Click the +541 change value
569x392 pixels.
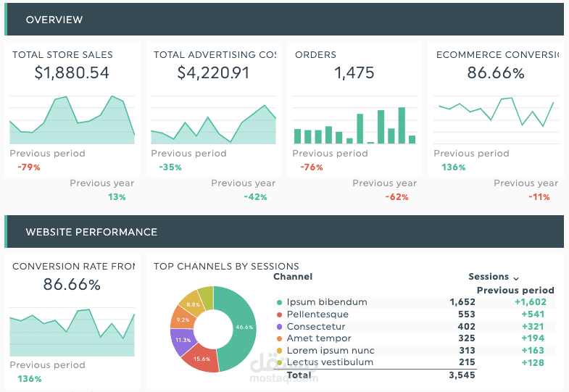(x=533, y=314)
